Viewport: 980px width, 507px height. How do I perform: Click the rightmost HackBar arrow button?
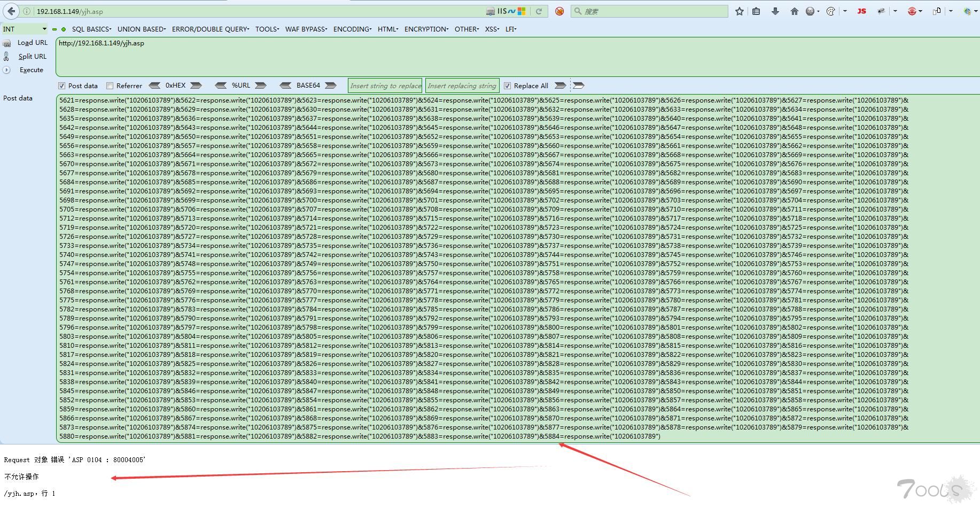(x=578, y=85)
